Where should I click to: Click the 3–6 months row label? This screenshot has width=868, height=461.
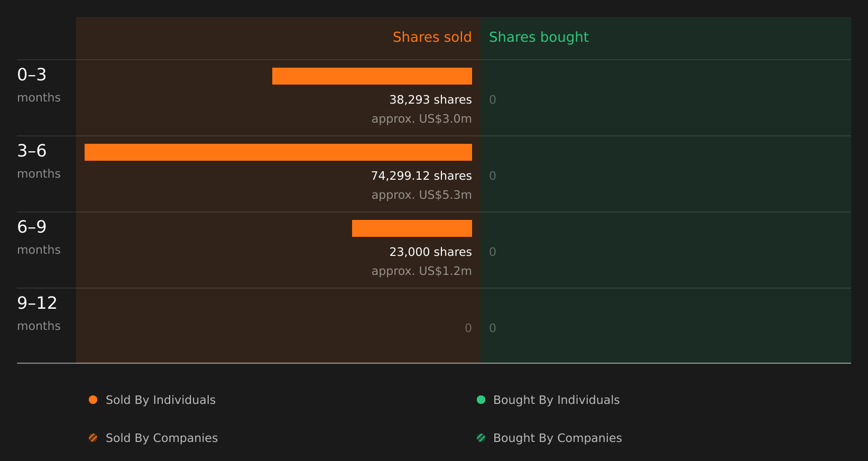point(39,161)
